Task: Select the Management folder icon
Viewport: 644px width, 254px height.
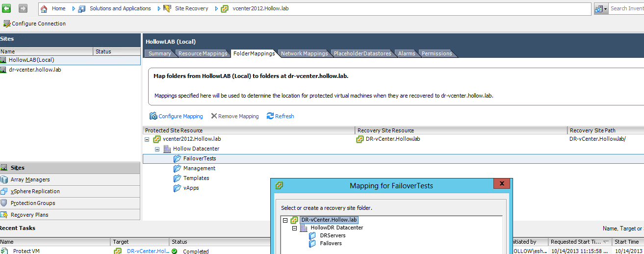Action: [177, 169]
